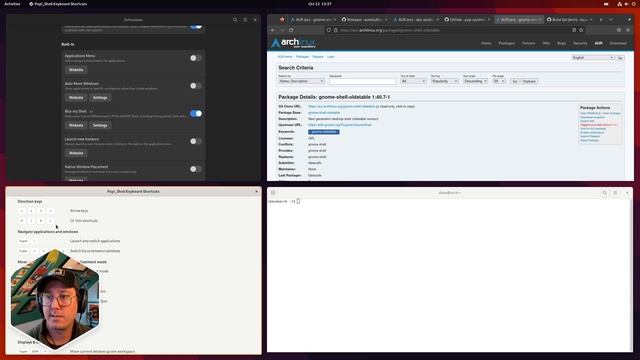Click the Firefox Pocket/shield toolbar icon
The width and height of the screenshot is (640, 360).
[619, 30]
